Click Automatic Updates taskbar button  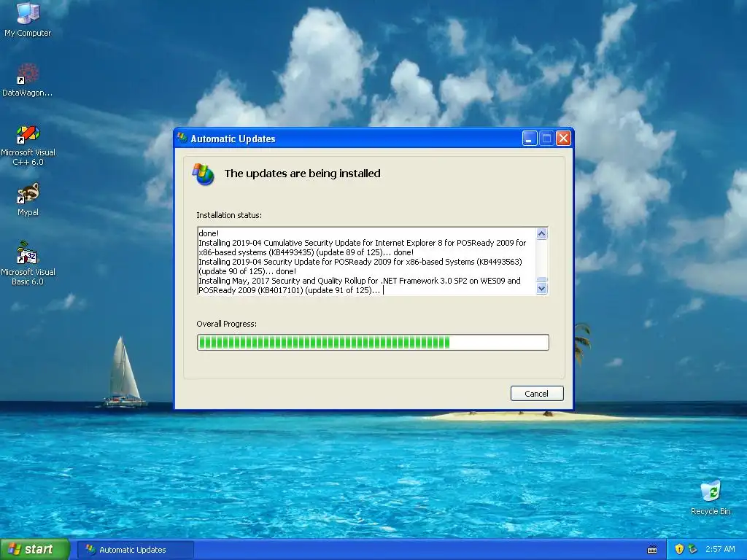click(135, 550)
